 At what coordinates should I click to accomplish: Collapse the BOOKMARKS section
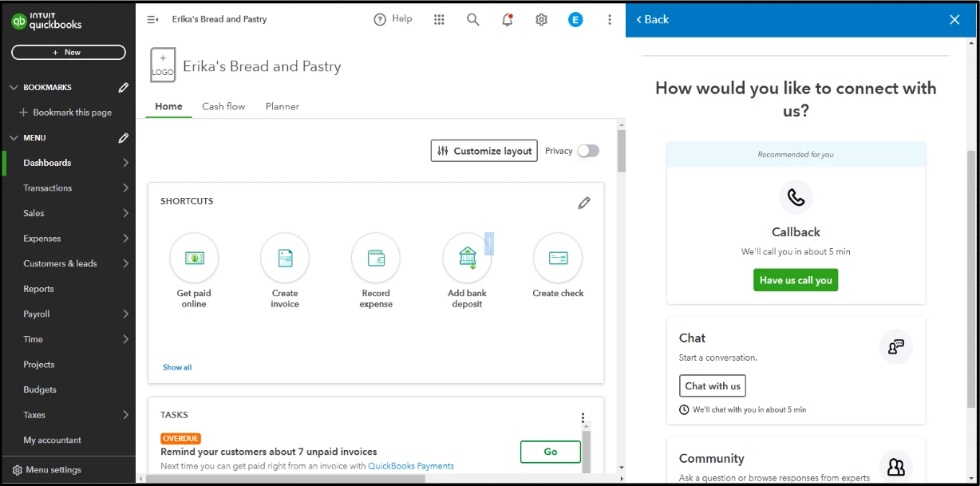click(13, 88)
